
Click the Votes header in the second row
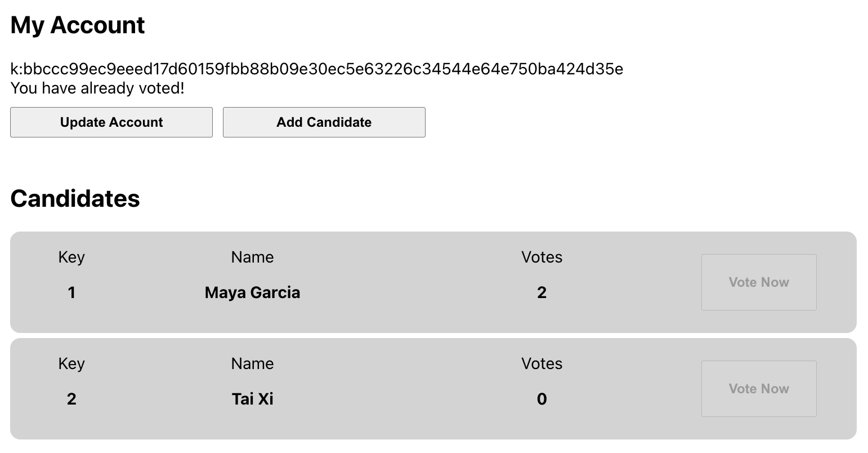(542, 363)
